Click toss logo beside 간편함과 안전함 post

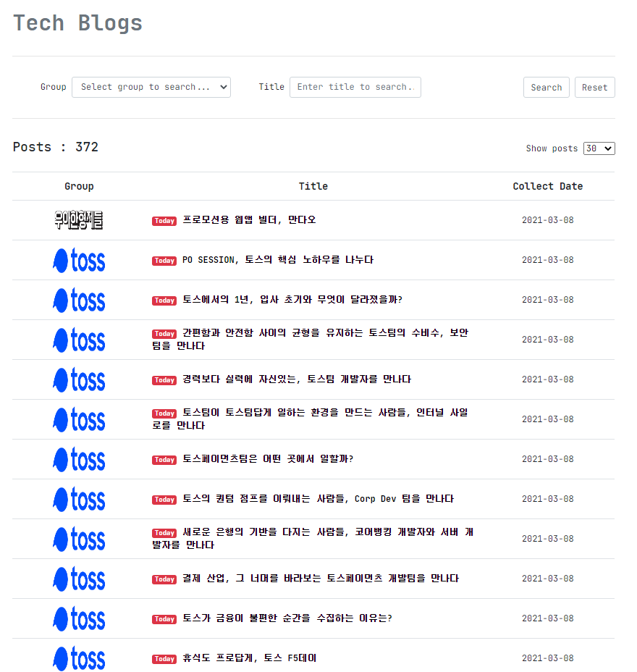pos(79,340)
